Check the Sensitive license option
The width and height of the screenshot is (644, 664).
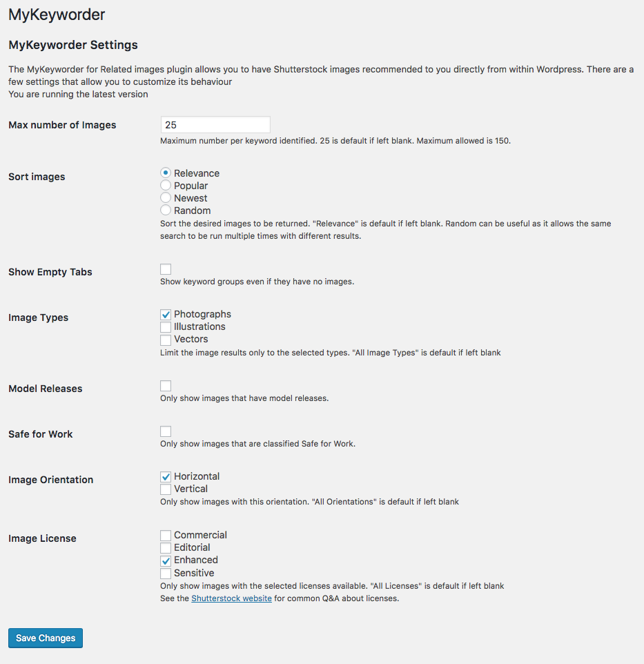click(166, 574)
